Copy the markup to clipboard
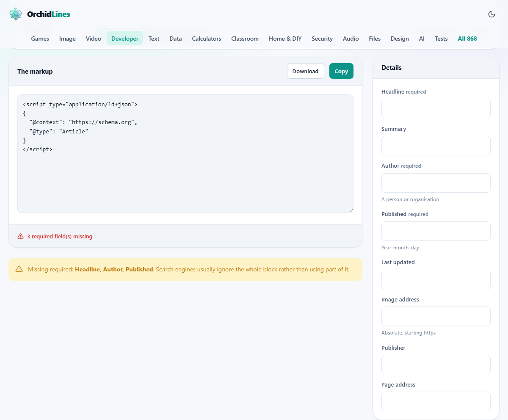The image size is (508, 420). [x=341, y=71]
